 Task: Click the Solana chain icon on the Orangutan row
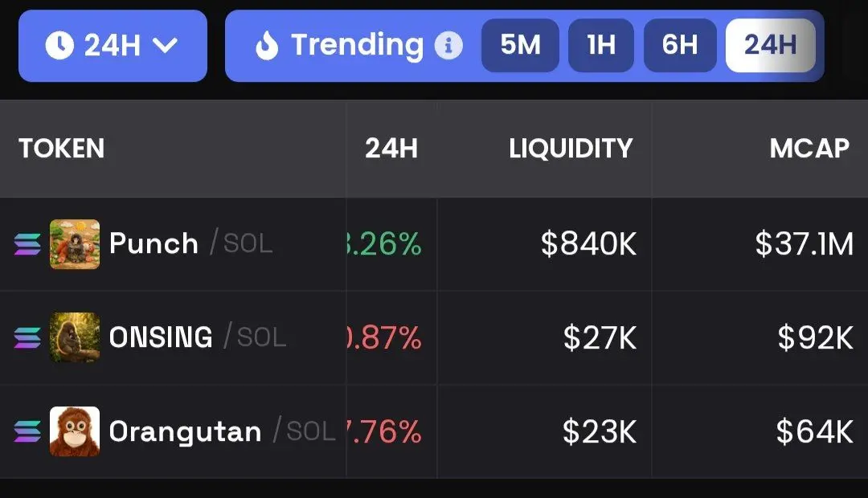(x=27, y=431)
